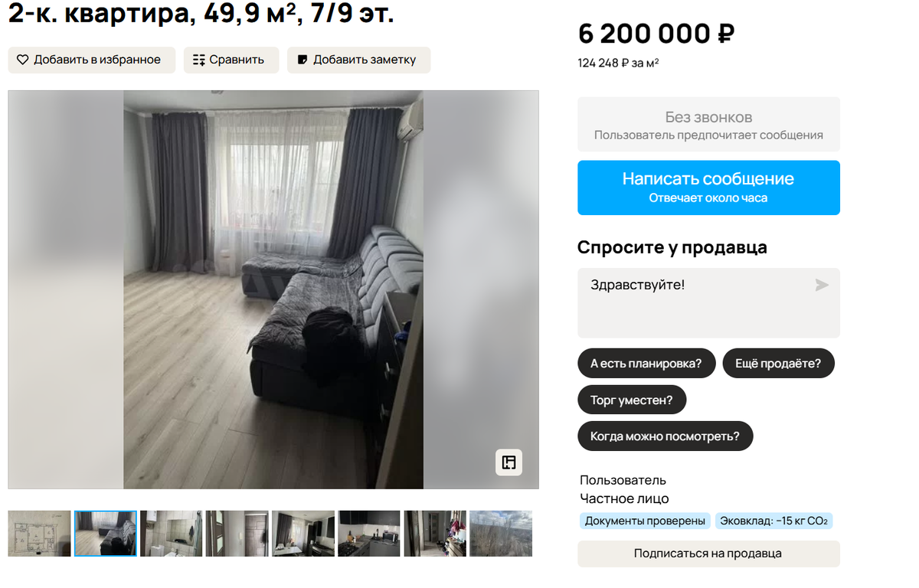Click the note icon in Добавить заметку
Screen dimensions: 919x588
click(x=303, y=60)
